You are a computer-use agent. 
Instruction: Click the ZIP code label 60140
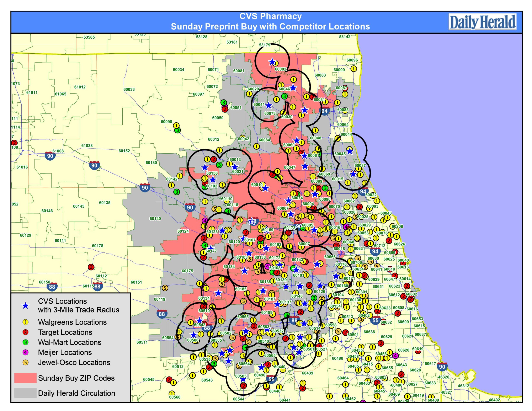coord(155,219)
